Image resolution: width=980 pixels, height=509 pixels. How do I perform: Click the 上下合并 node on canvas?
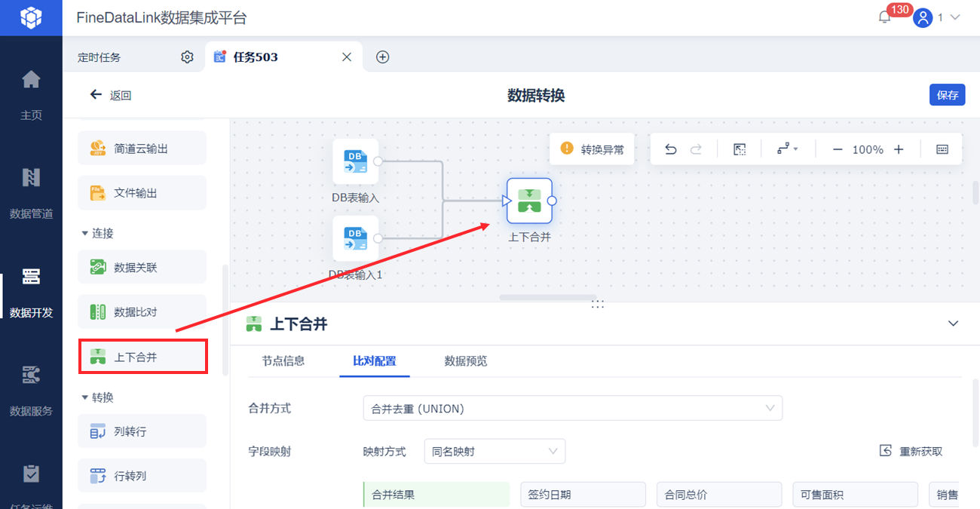coord(529,201)
